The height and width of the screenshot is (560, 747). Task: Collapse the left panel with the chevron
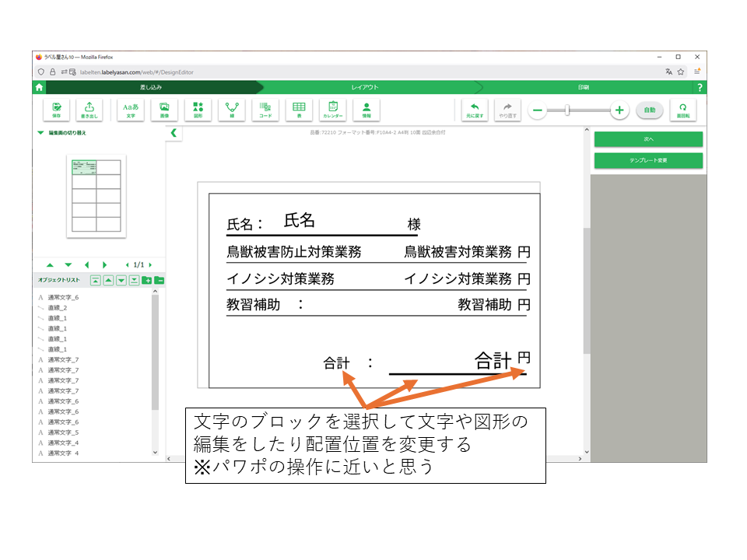point(174,133)
